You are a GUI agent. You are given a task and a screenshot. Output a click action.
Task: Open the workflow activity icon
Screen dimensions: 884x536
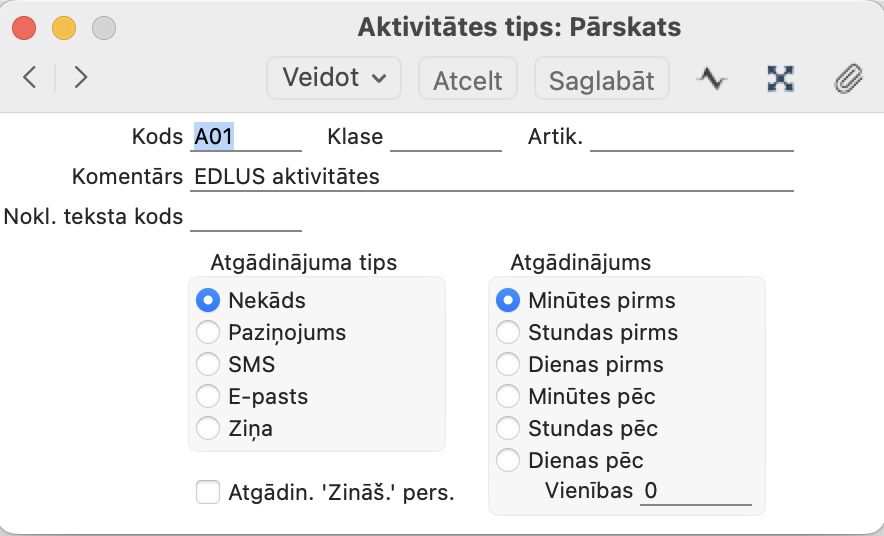tap(712, 79)
